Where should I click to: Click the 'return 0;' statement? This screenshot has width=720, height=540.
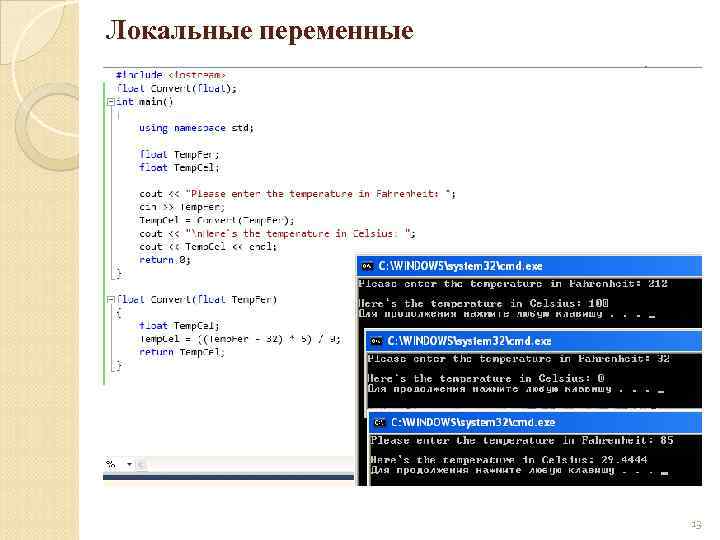164,260
